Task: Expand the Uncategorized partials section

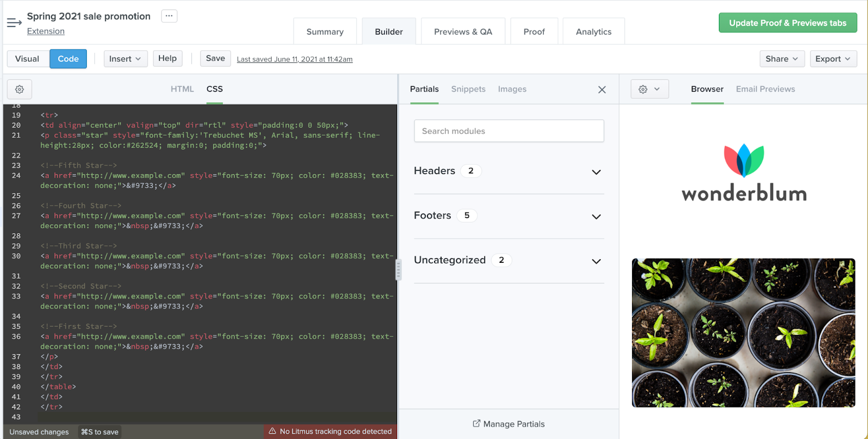Action: point(596,261)
